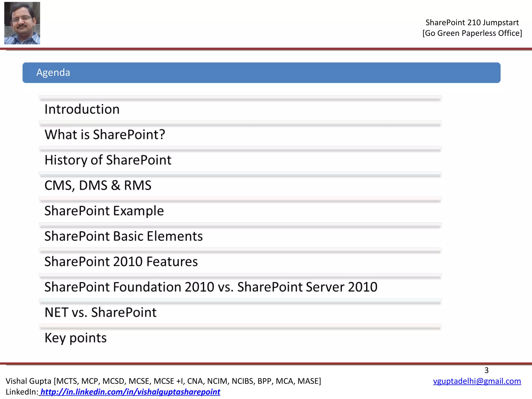Click the vguptadelhi@gmail.com email link
Screen dimensions: 532x399
point(477,381)
